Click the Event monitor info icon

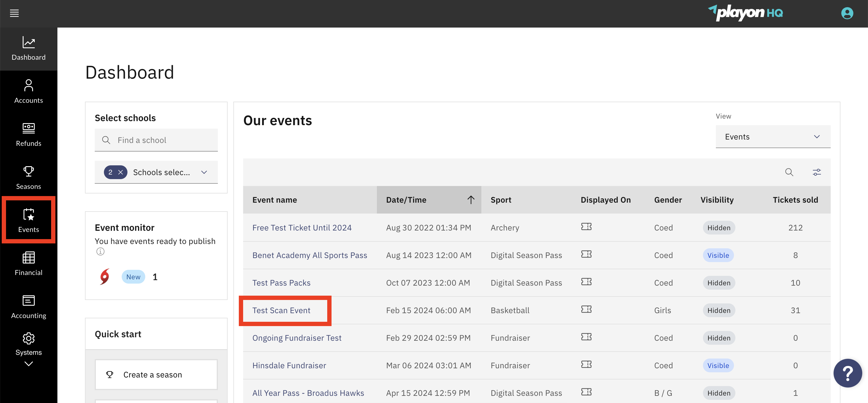coord(100,252)
